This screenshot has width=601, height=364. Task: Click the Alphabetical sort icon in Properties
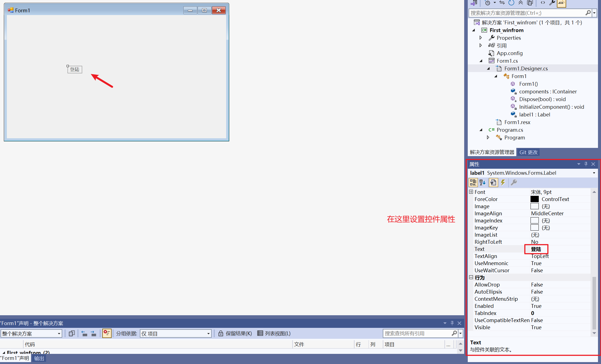482,183
